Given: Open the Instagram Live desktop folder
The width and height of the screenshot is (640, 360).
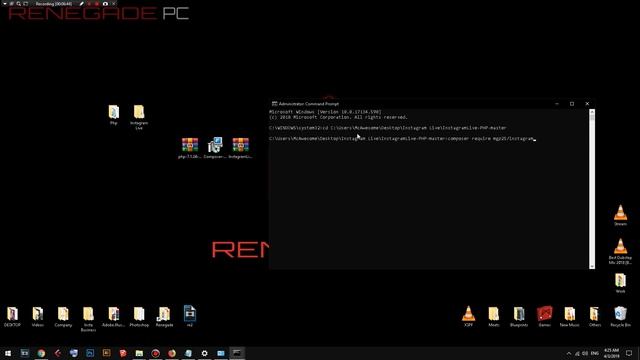Looking at the screenshot, I should tap(139, 117).
